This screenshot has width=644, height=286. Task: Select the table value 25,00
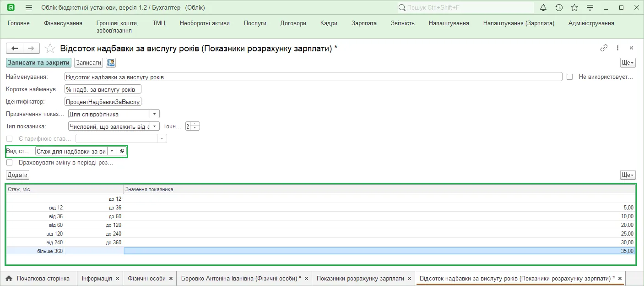click(x=627, y=234)
